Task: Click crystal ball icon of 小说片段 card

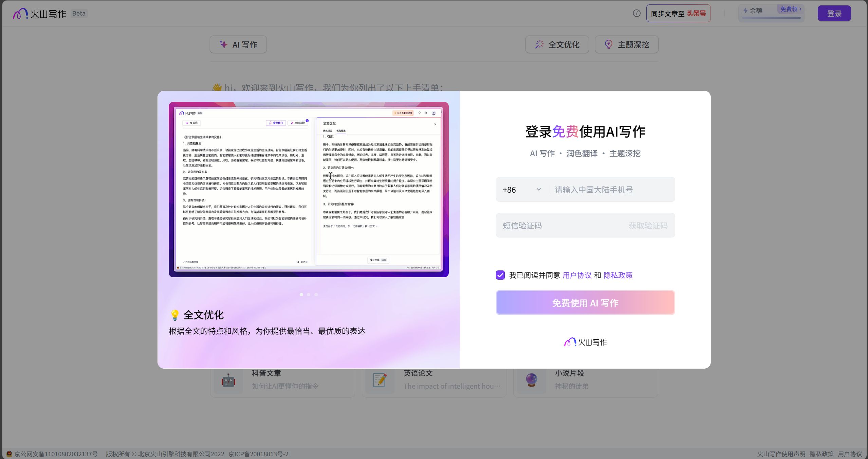Action: (x=531, y=380)
